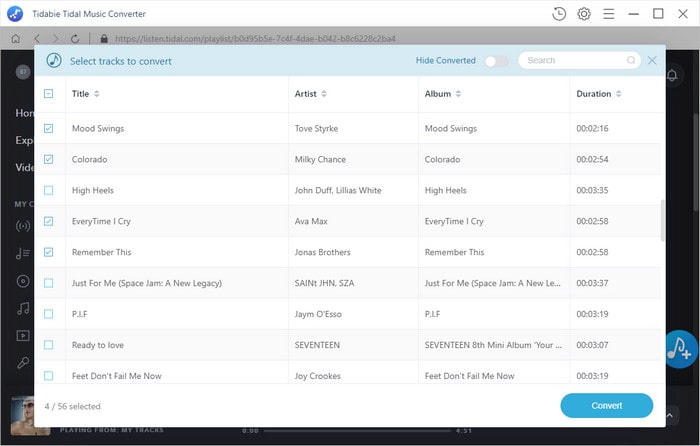
Task: Click the 00:03:35 duration value
Action: click(x=592, y=190)
